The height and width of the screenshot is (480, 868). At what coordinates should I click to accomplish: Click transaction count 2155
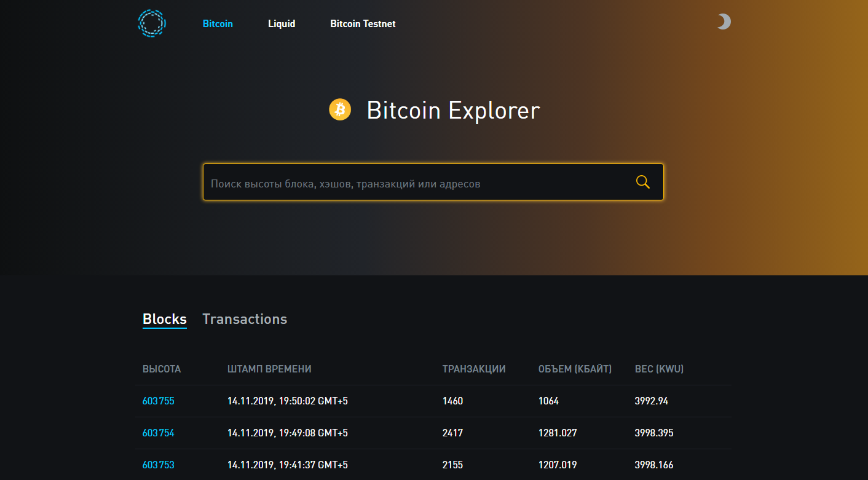[452, 465]
